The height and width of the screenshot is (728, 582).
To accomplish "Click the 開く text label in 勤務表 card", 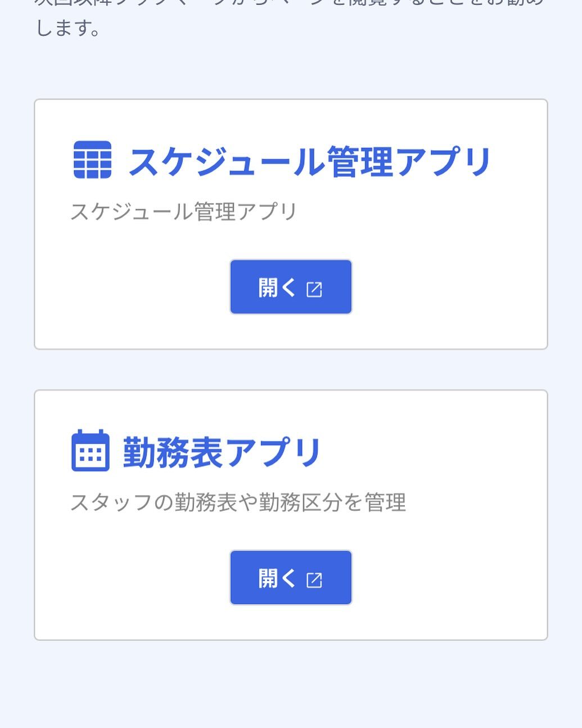I will click(277, 578).
